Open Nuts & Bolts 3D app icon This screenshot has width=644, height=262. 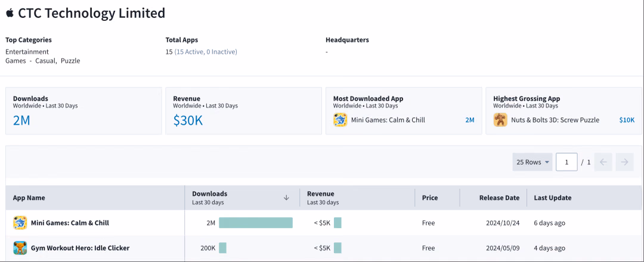point(500,120)
